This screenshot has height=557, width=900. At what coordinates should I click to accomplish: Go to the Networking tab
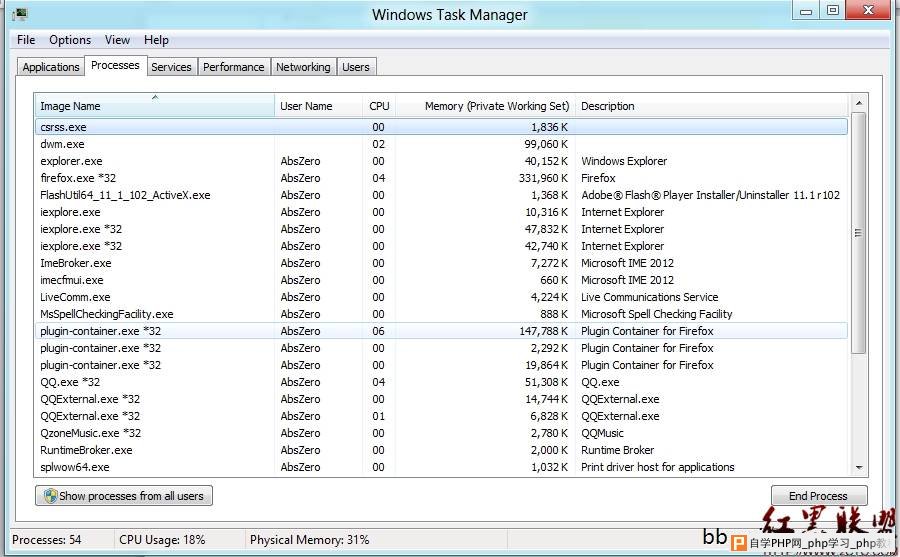point(303,67)
